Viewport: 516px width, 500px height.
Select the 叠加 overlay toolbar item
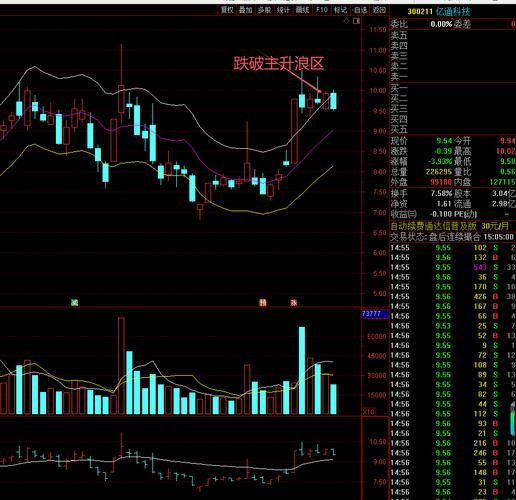[246, 10]
